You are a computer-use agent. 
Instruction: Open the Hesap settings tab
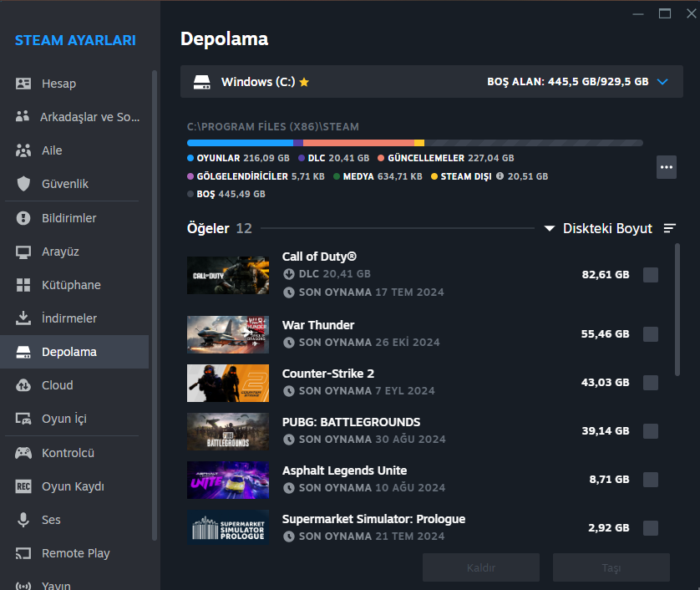coord(74,84)
